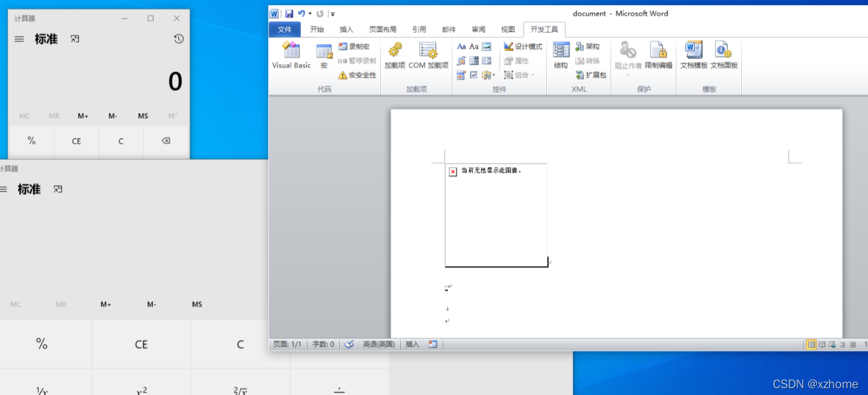868x395 pixels.
Task: Switch to the 审阅 Review tab
Action: pos(478,29)
